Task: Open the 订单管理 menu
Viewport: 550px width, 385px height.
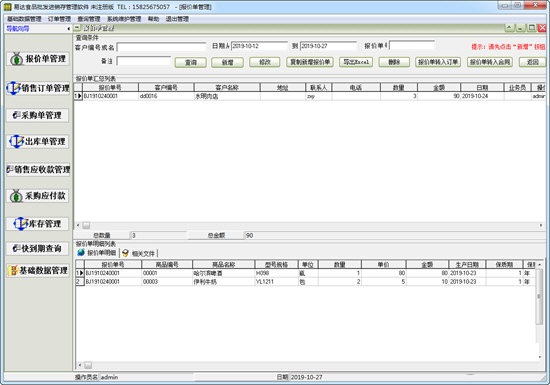Action: tap(59, 19)
